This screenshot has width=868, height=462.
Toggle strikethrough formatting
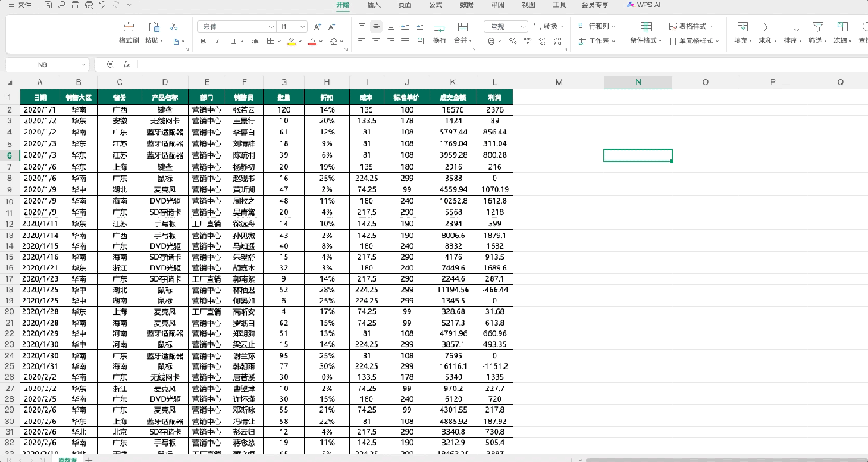point(255,41)
